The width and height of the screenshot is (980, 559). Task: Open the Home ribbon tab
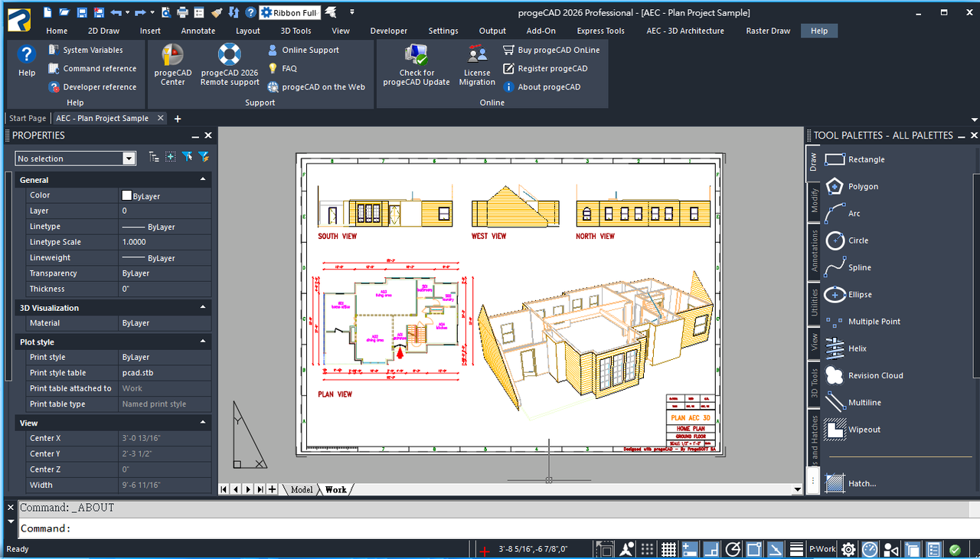(x=57, y=31)
